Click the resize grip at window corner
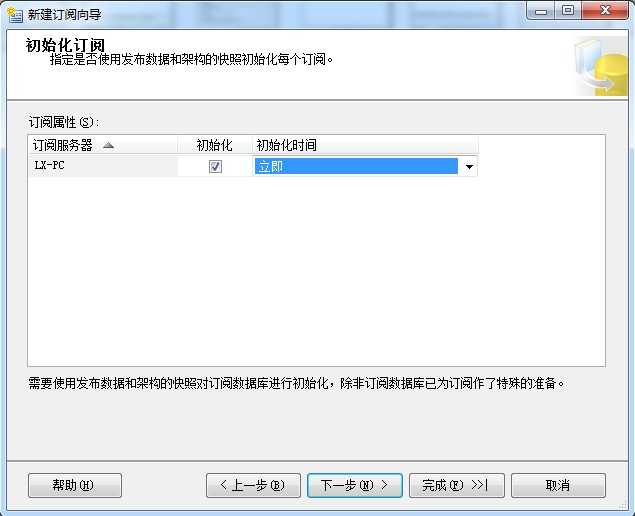635x516 pixels. click(623, 506)
